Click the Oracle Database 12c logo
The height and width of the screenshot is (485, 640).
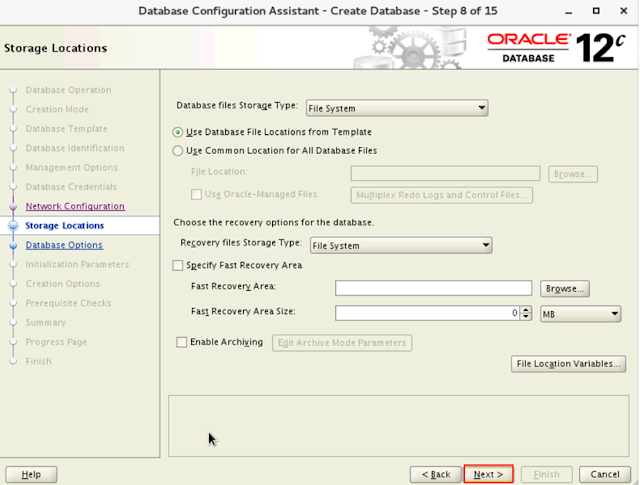(556, 48)
